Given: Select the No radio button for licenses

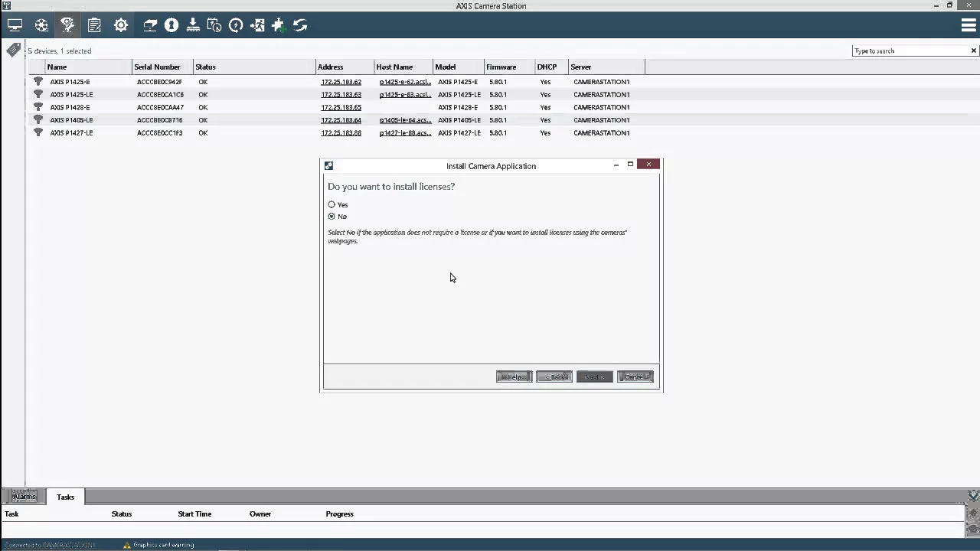Looking at the screenshot, I should tap(332, 216).
